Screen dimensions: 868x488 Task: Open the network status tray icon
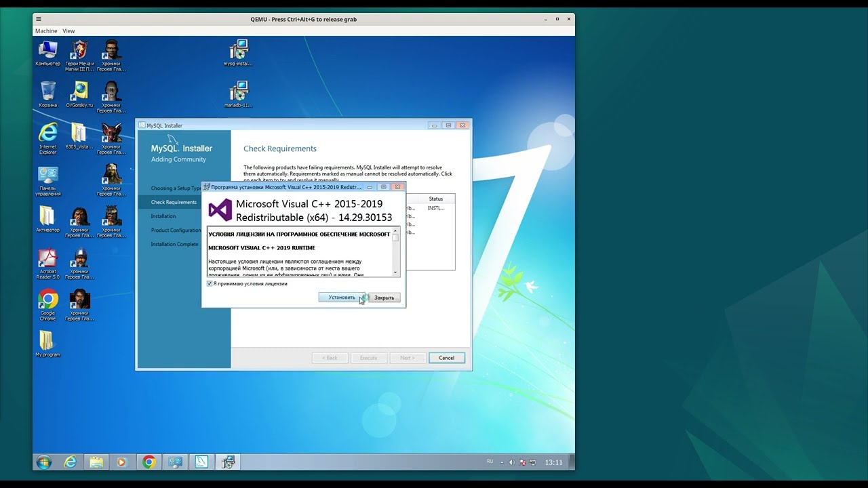pos(532,462)
